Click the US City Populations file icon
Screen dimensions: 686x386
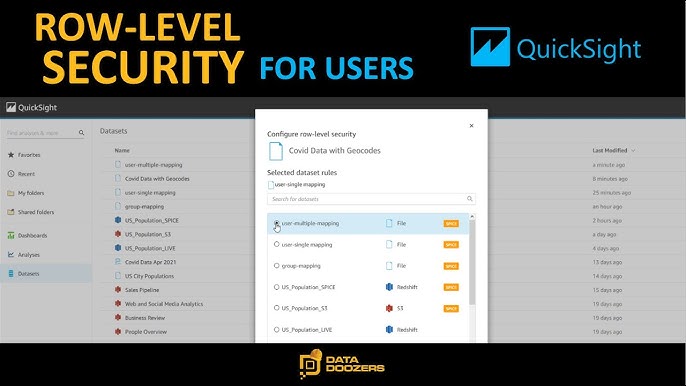pyautogui.click(x=118, y=276)
